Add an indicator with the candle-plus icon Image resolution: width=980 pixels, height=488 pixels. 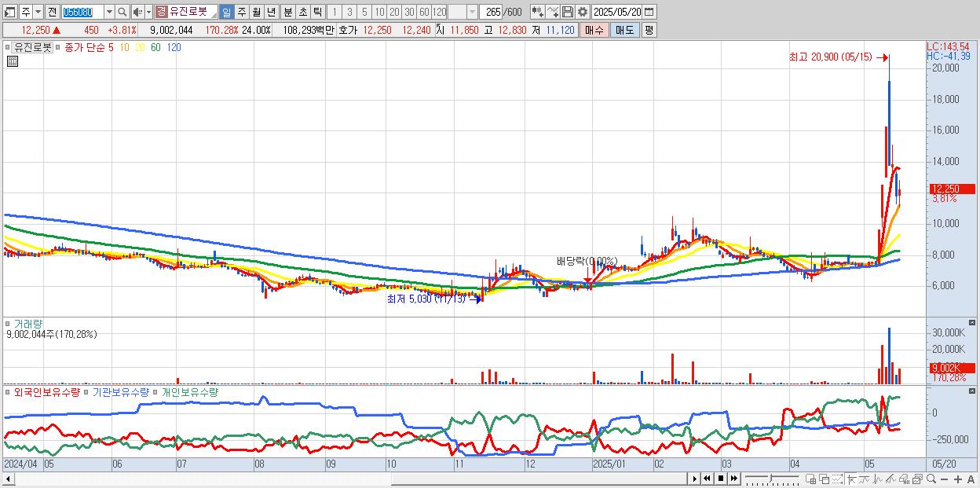point(537,12)
